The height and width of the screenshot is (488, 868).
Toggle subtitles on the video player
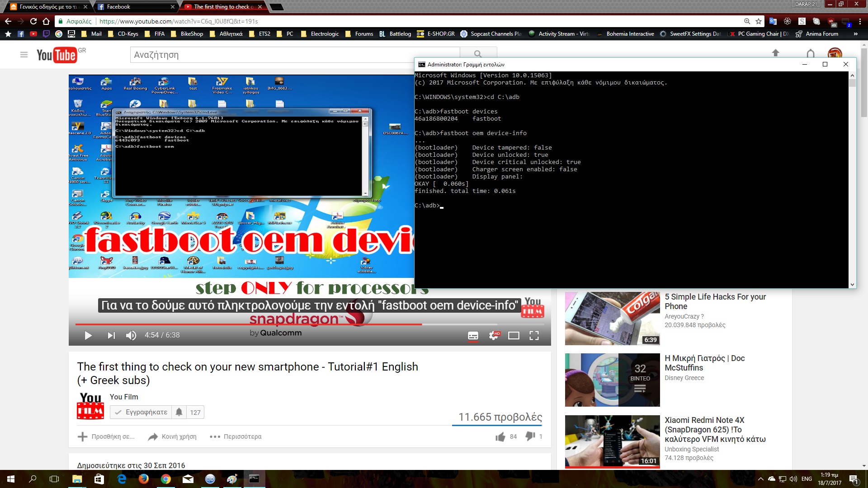pyautogui.click(x=473, y=336)
